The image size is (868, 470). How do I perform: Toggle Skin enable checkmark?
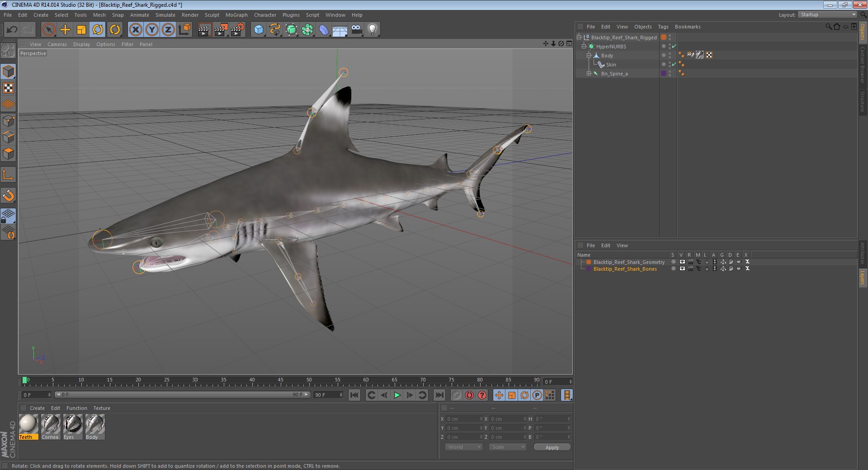[x=674, y=65]
